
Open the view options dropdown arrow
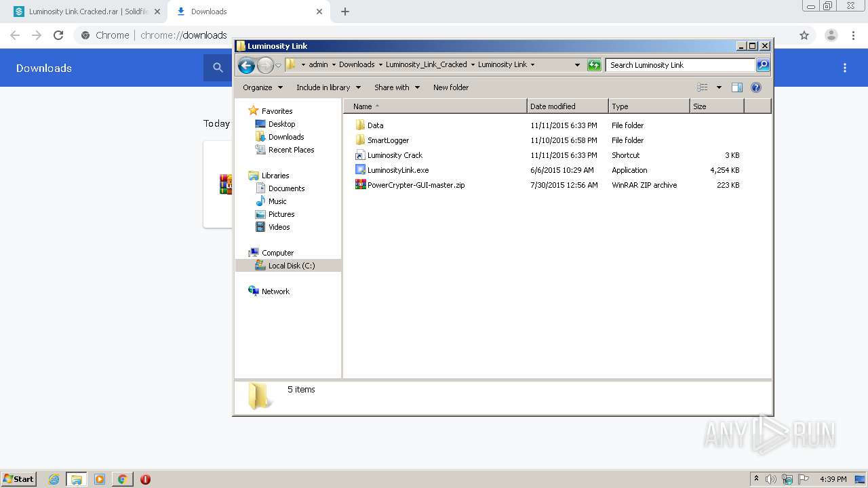click(719, 87)
